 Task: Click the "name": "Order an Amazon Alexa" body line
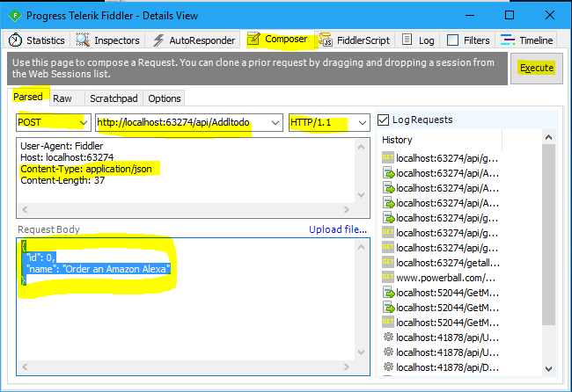[x=99, y=269]
